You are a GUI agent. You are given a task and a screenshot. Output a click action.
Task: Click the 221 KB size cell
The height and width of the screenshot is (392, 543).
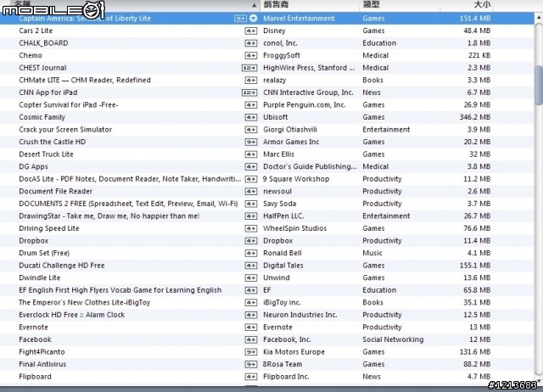479,55
